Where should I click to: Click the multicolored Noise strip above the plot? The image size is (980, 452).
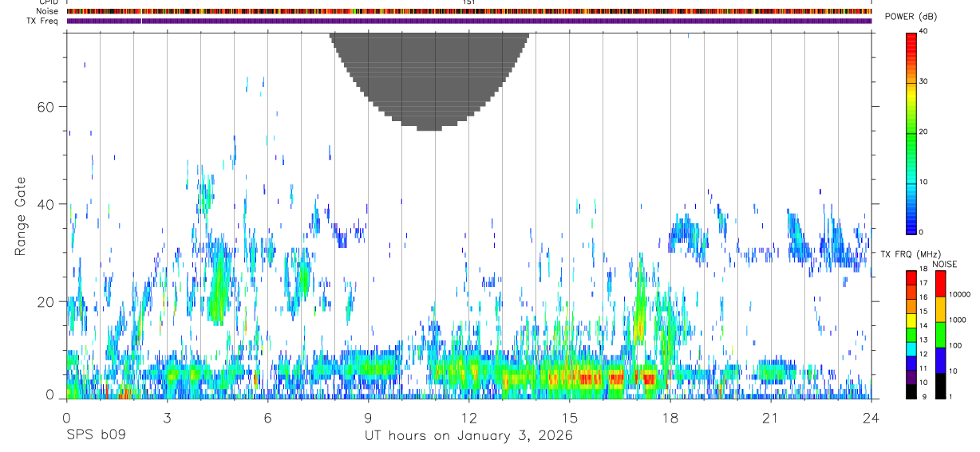469,11
